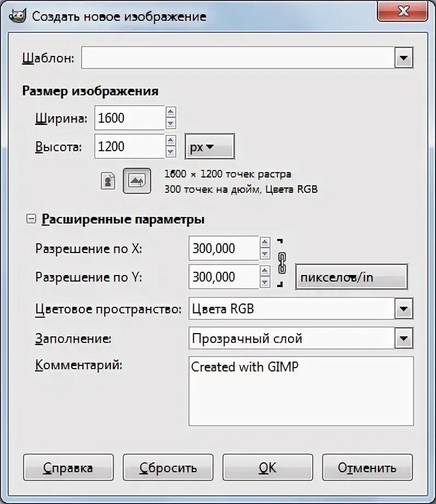
Task: Open the px units dropdown
Action: click(209, 147)
